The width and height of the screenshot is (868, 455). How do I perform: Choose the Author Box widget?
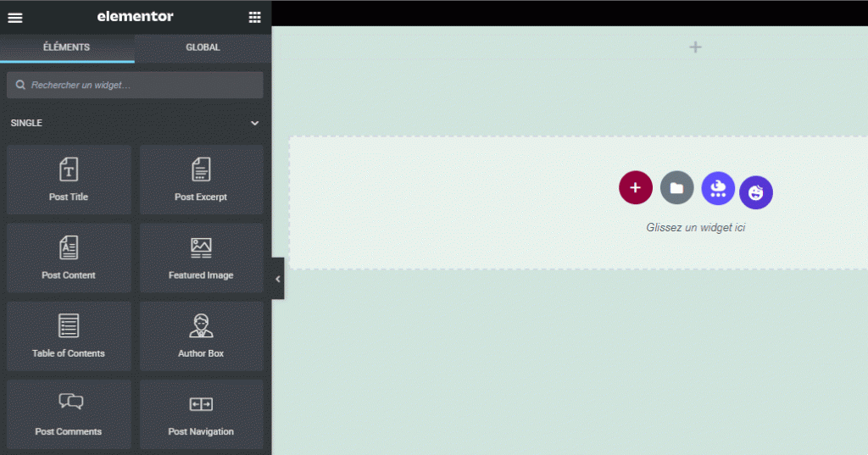pos(201,336)
